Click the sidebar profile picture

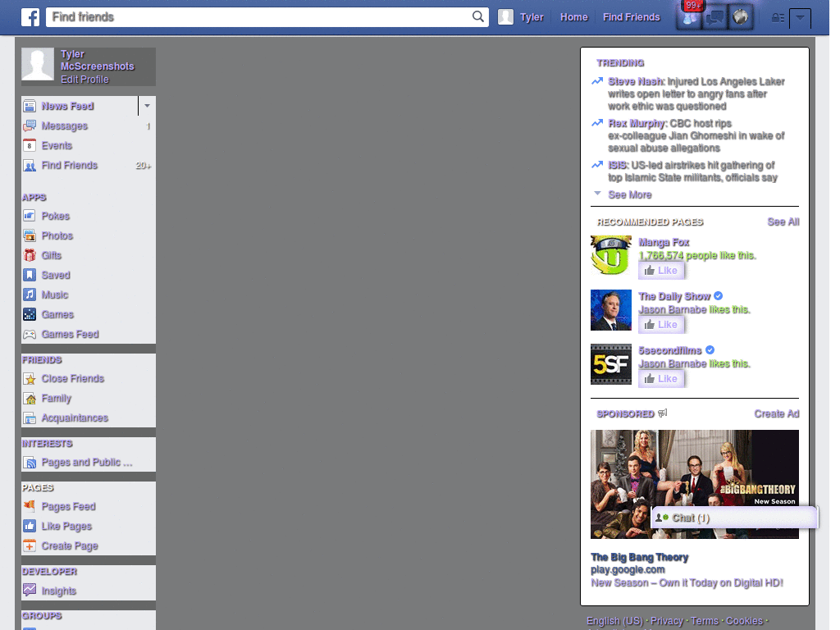[x=38, y=64]
